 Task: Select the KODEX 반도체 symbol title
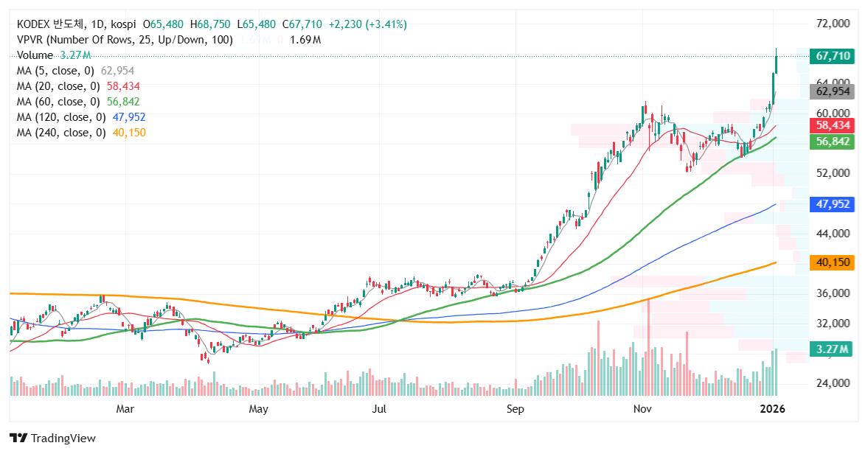(51, 24)
